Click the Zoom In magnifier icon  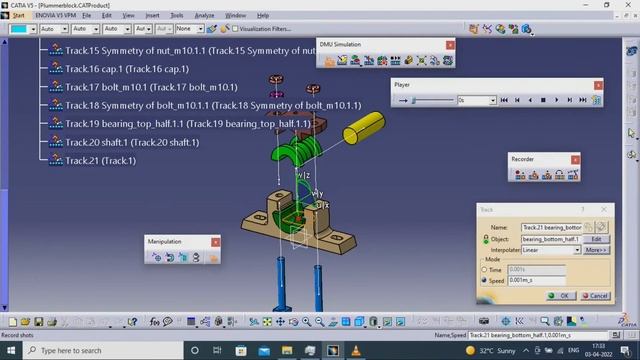pyautogui.click(x=307, y=322)
